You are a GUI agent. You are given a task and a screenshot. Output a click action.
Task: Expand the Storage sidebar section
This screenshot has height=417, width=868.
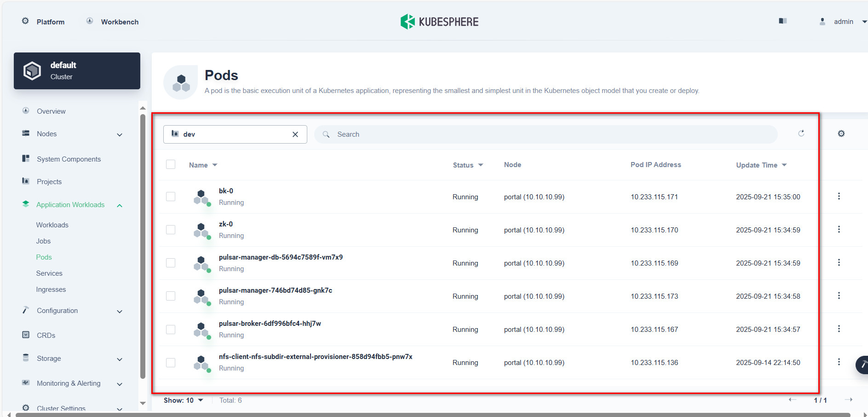point(120,359)
